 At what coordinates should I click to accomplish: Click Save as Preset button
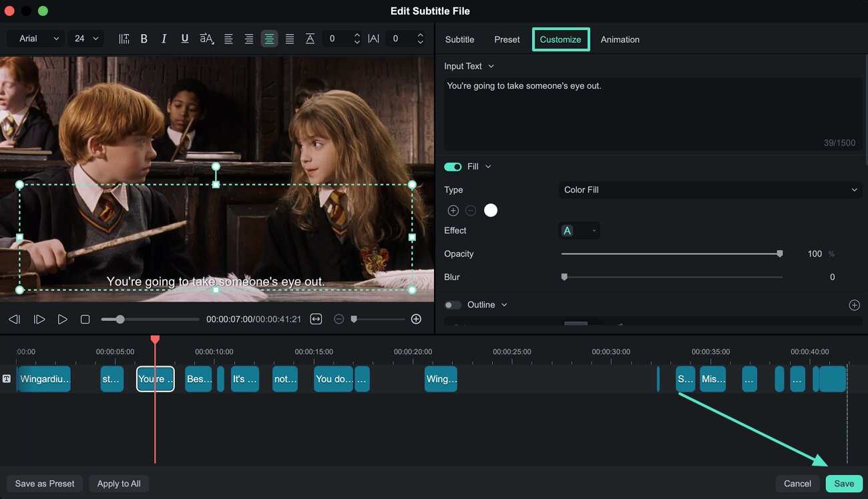coord(45,484)
